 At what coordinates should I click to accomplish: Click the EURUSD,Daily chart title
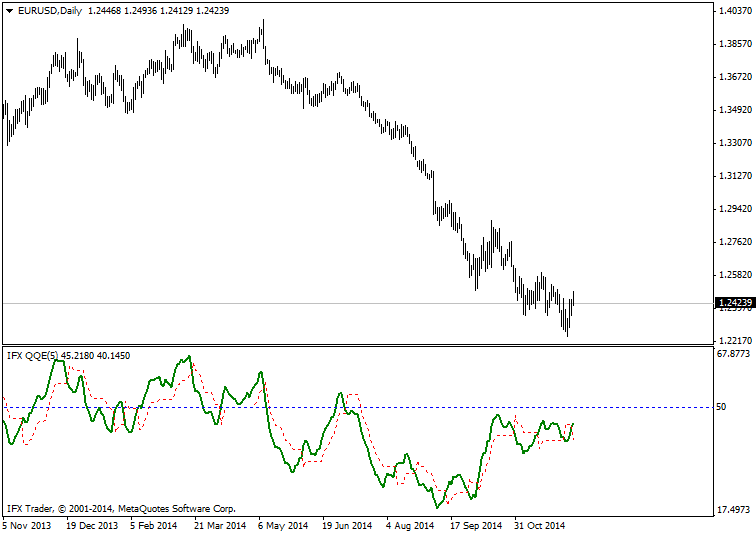tap(50, 10)
